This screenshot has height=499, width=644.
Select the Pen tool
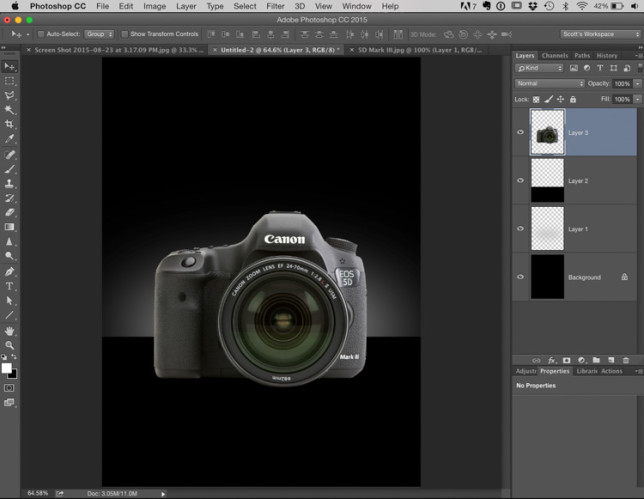point(9,271)
